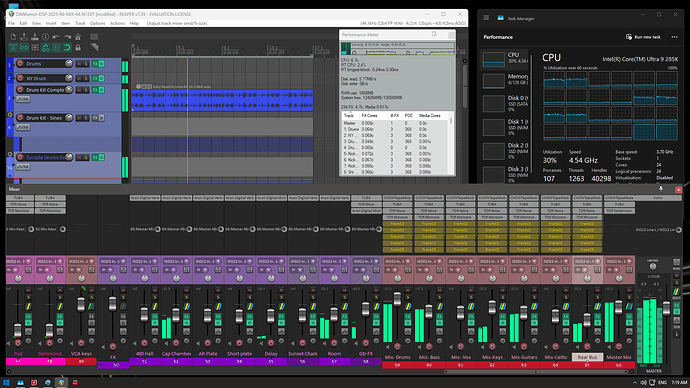Image resolution: width=690 pixels, height=388 pixels.
Task: Mute the Drum Kit - Sines track
Action: pyautogui.click(x=79, y=118)
